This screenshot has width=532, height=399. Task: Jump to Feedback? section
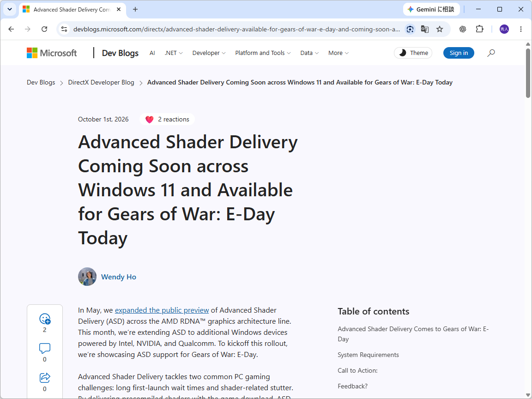[352, 386]
